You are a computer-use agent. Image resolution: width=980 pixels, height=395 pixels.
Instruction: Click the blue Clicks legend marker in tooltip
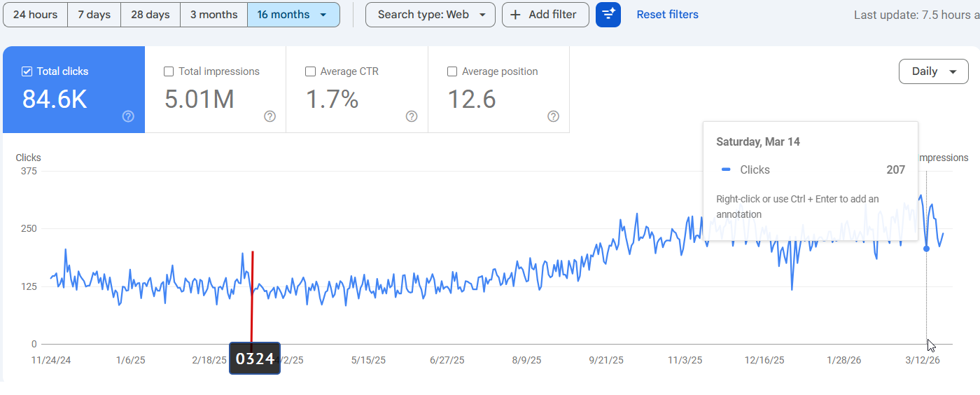point(727,169)
